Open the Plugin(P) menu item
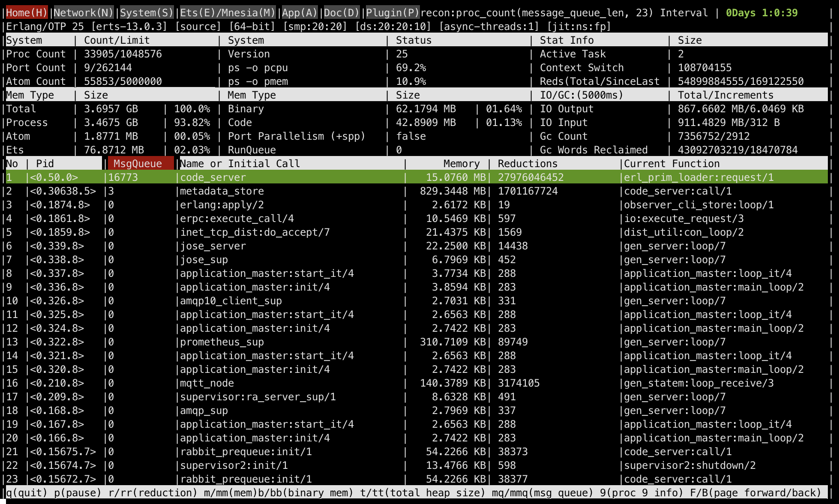 (x=392, y=13)
